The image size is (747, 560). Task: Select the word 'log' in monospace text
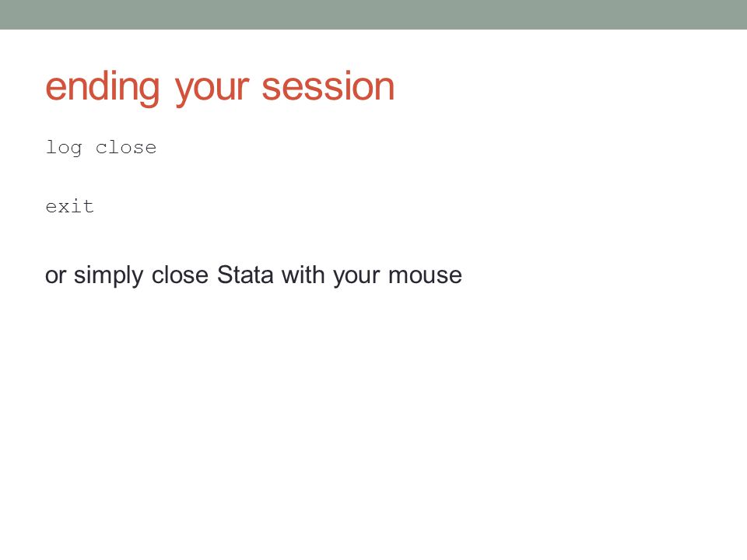64,148
